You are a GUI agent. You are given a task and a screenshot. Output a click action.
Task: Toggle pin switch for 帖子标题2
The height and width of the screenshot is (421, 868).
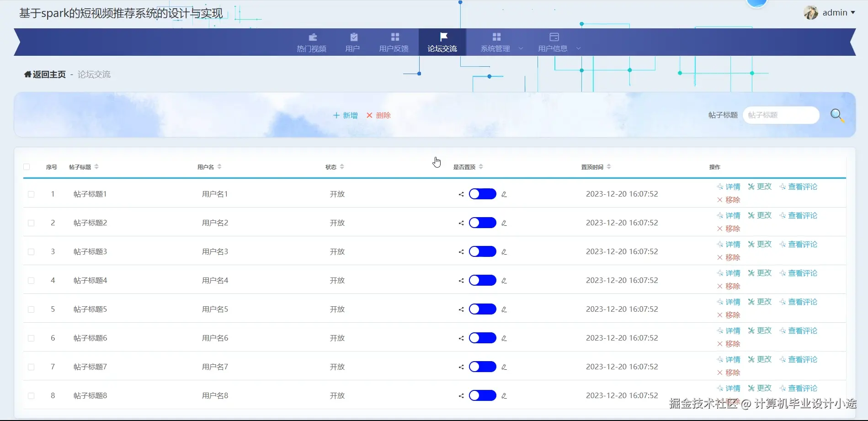pos(483,223)
